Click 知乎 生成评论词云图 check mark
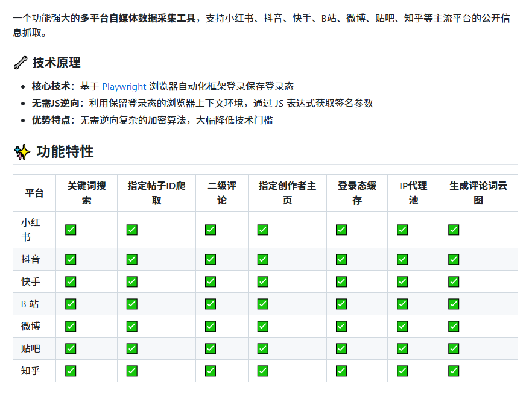 pos(454,371)
